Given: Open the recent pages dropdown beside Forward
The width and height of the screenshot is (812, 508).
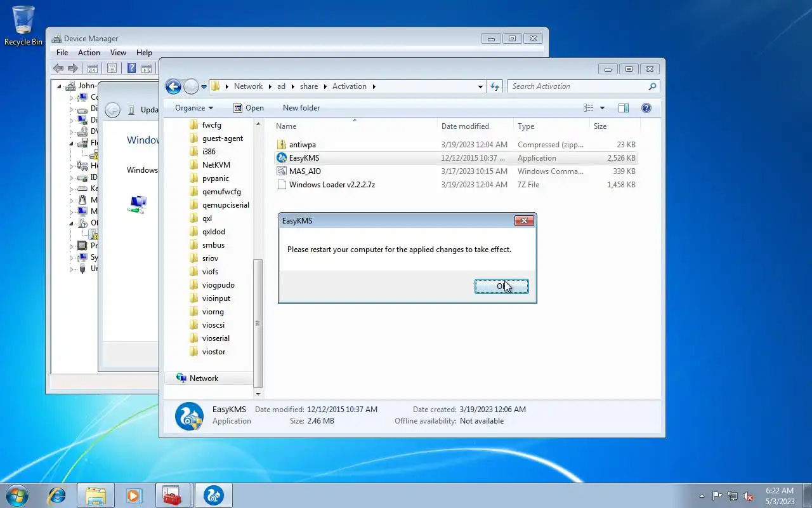Looking at the screenshot, I should [x=204, y=86].
